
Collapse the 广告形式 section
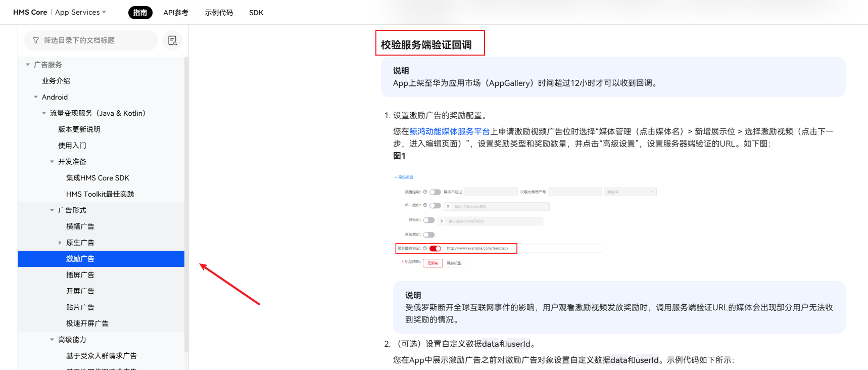(x=52, y=210)
